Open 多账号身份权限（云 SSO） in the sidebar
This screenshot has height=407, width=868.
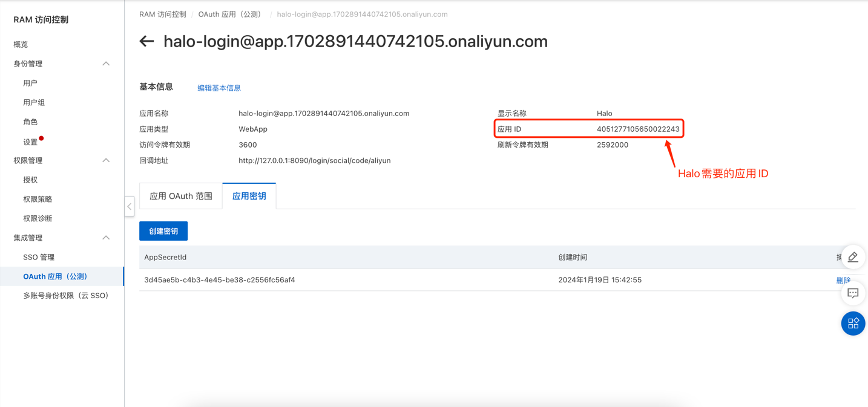pos(66,296)
